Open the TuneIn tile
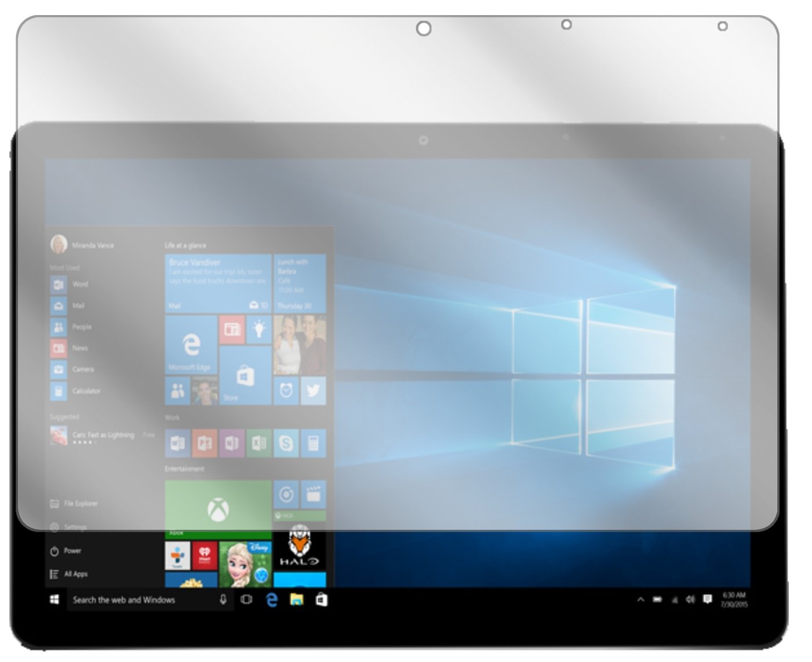Screen dimensions: 812x662 (177, 556)
